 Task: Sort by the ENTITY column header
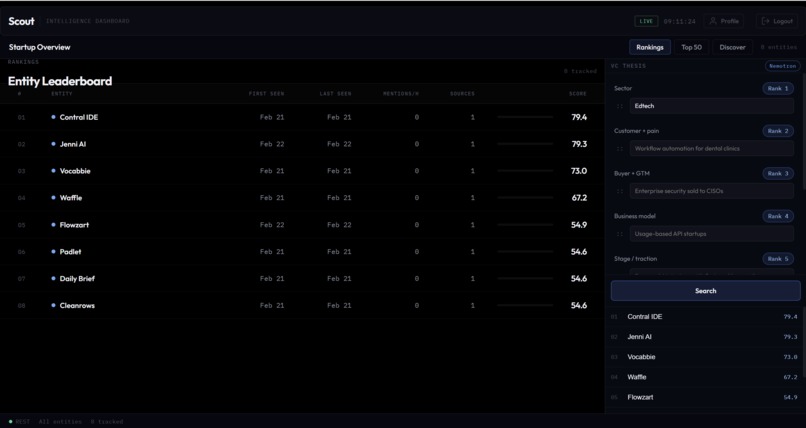62,94
